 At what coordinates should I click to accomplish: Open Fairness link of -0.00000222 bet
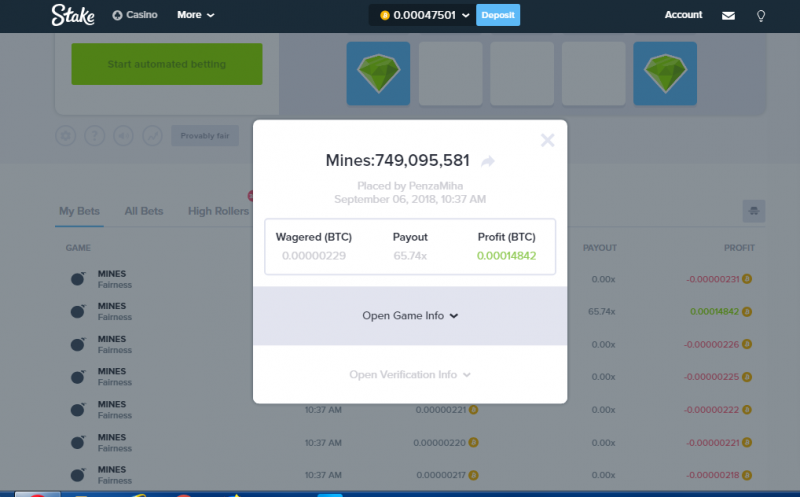115,415
